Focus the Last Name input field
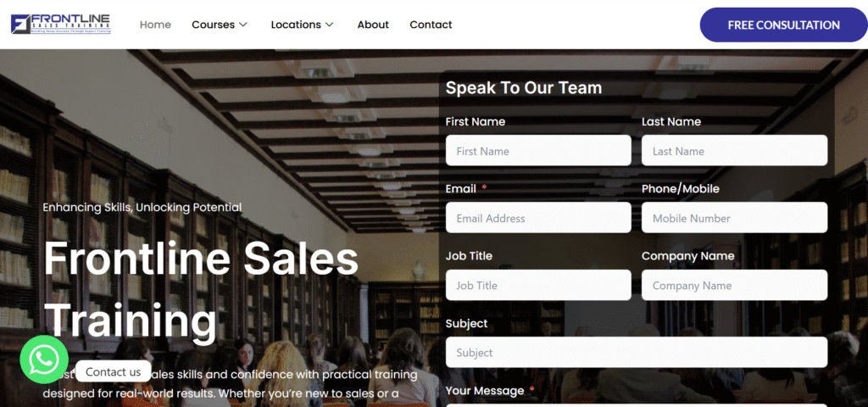Viewport: 868px width, 407px height. point(734,151)
